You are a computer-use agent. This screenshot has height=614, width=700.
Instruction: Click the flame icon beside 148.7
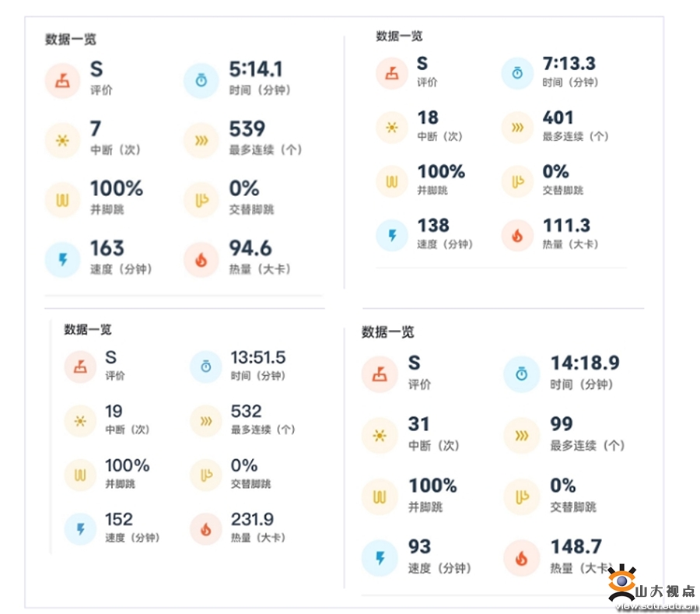point(521,558)
